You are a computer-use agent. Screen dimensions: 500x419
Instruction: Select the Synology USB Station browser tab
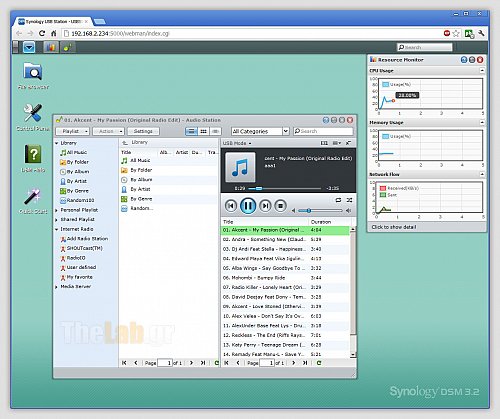[x=53, y=21]
